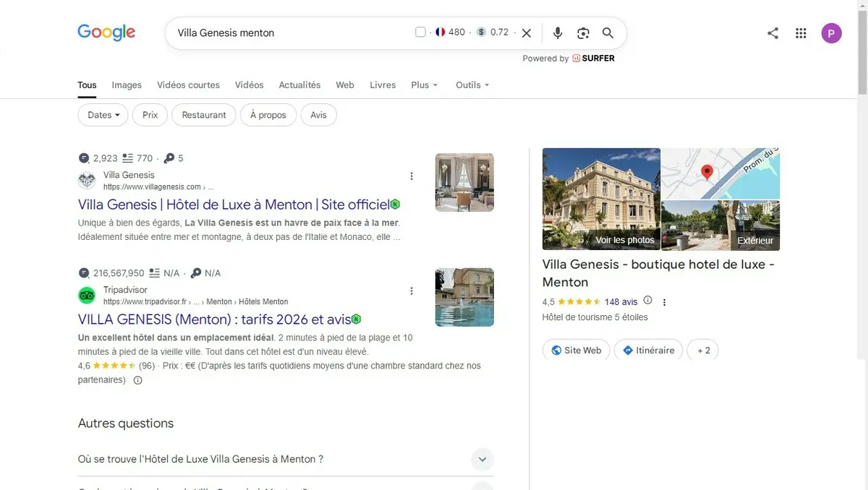Image resolution: width=868 pixels, height=490 pixels.
Task: Tick the checkbox inside the search bar
Action: coord(421,33)
